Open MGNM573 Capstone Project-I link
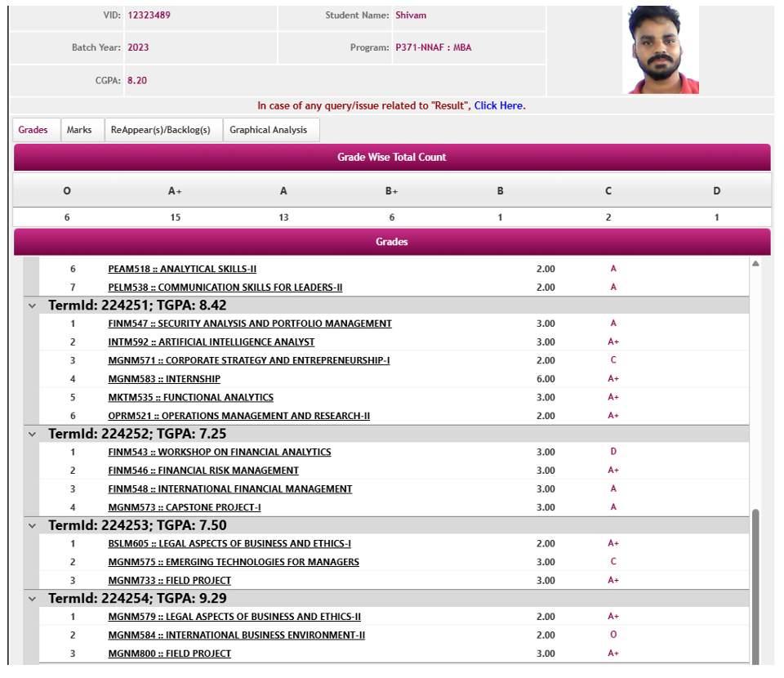 [x=185, y=507]
